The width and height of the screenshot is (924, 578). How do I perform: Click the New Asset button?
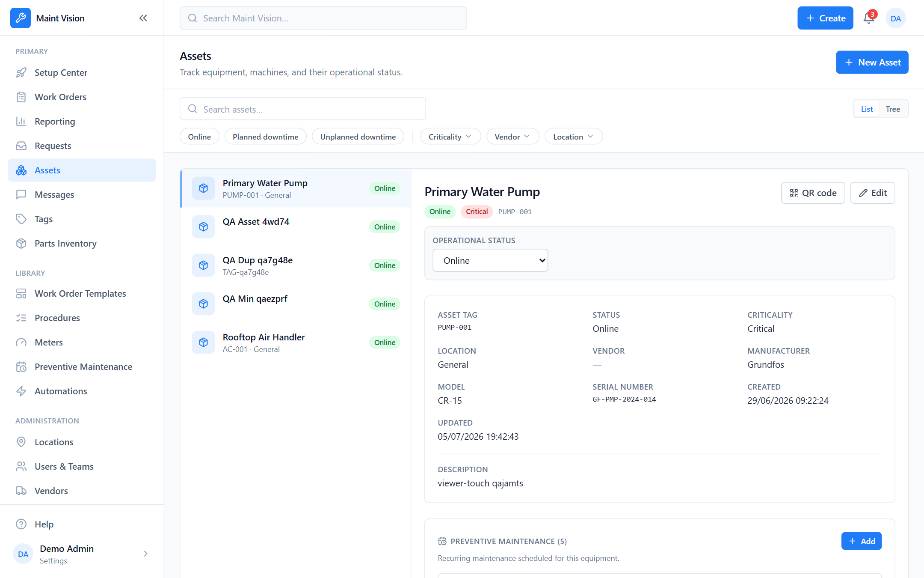pyautogui.click(x=872, y=63)
